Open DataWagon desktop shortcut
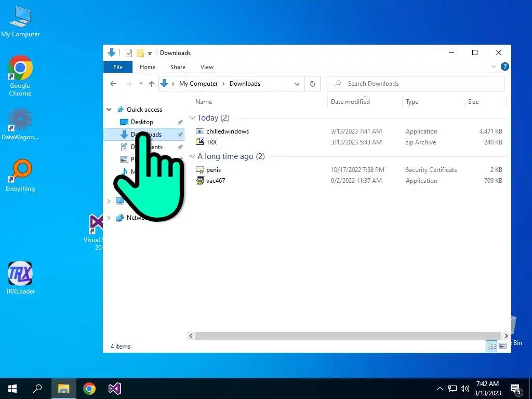Viewport: 532px width, 399px height. 20,124
